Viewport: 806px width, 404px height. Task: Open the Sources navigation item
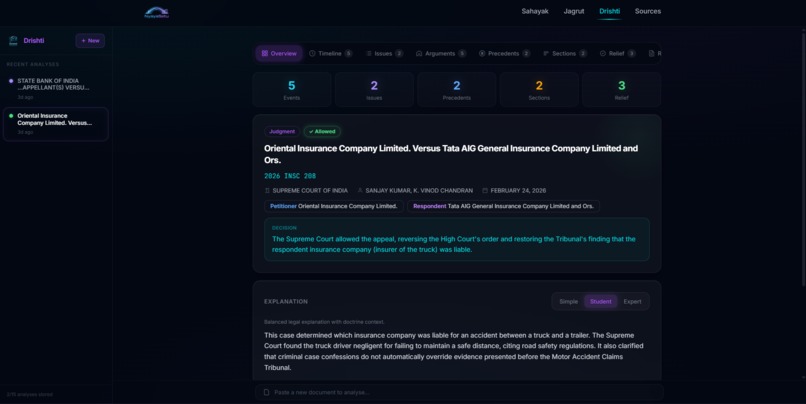coord(648,11)
